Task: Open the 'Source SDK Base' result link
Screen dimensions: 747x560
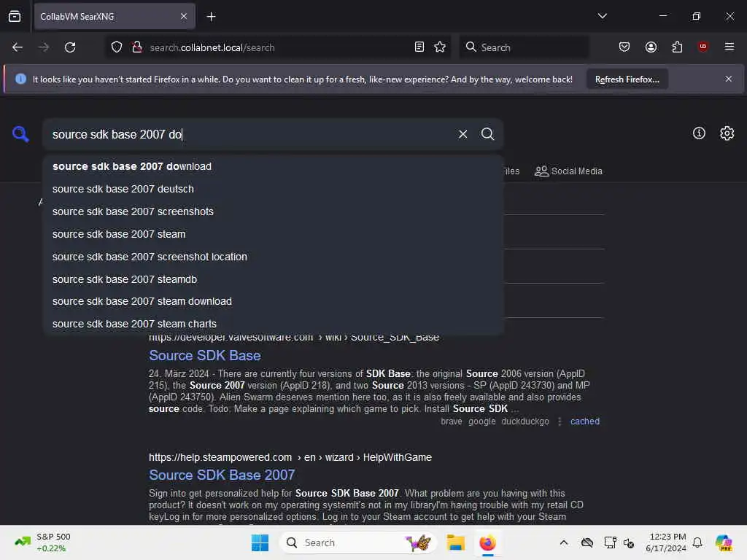Action: [205, 355]
